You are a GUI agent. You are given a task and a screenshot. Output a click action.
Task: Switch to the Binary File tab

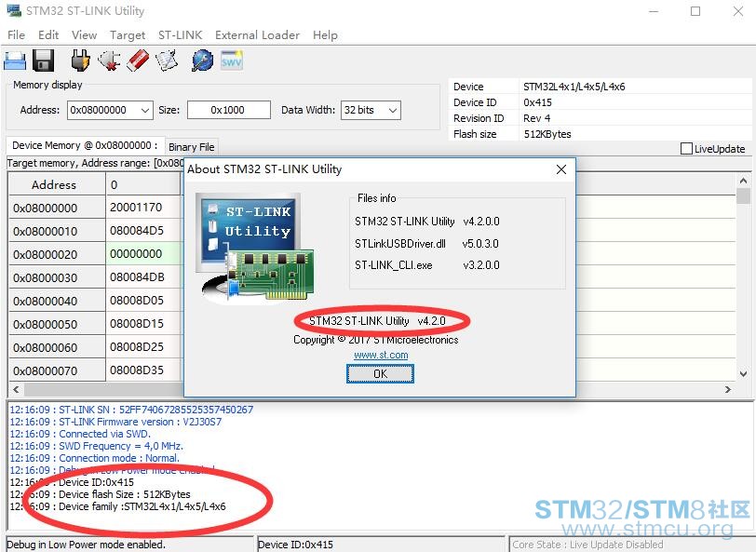click(192, 147)
